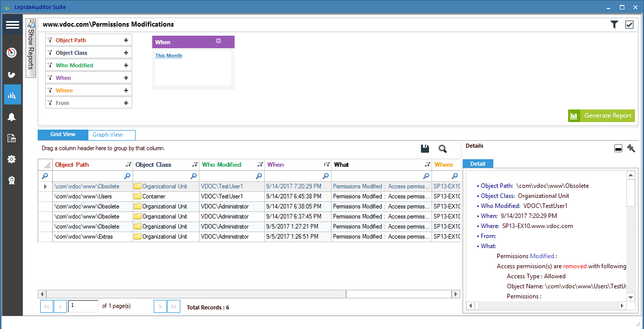Click the 9/5/2017 1:27:21 PM cell
This screenshot has width=644, height=329.
tap(298, 227)
